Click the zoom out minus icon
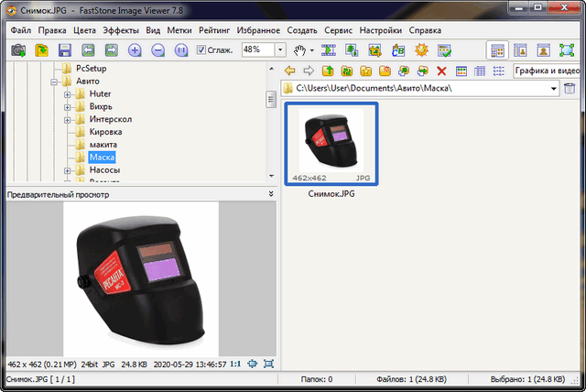The image size is (586, 392). [158, 50]
